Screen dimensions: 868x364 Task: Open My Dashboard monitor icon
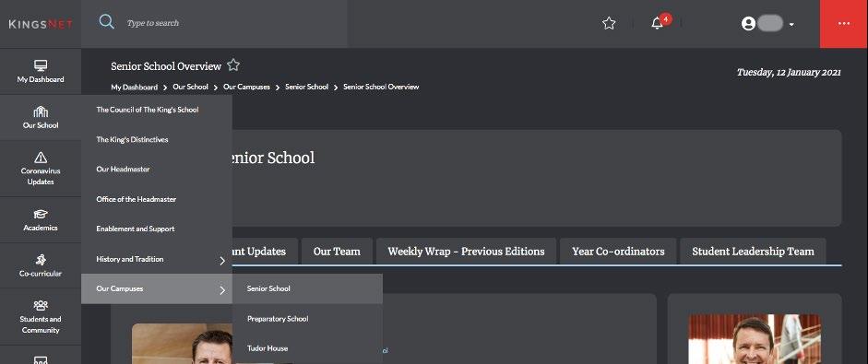(x=41, y=65)
